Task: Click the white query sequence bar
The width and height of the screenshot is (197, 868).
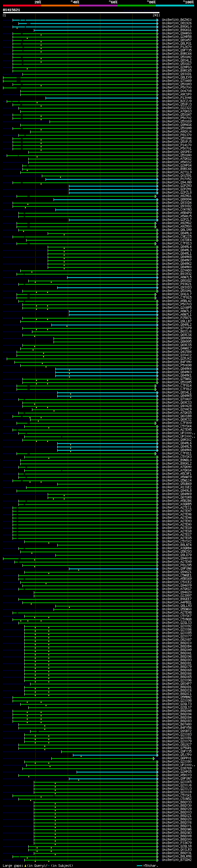Action: click(x=81, y=12)
